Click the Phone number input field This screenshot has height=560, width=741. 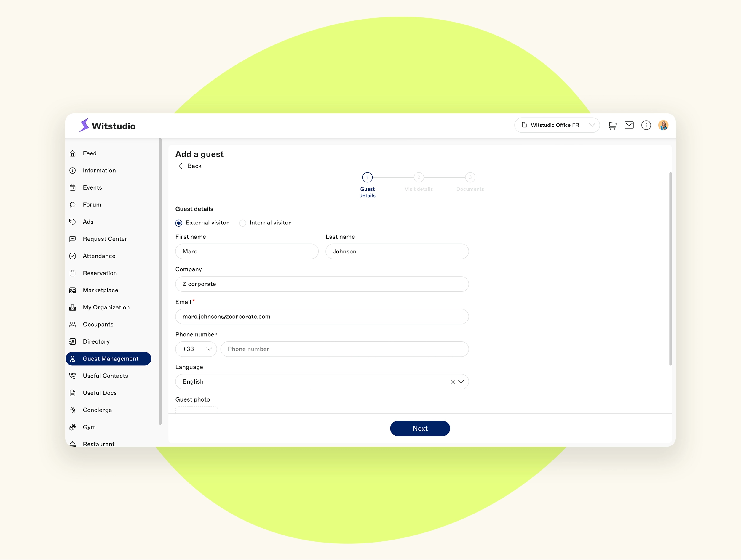click(x=344, y=349)
